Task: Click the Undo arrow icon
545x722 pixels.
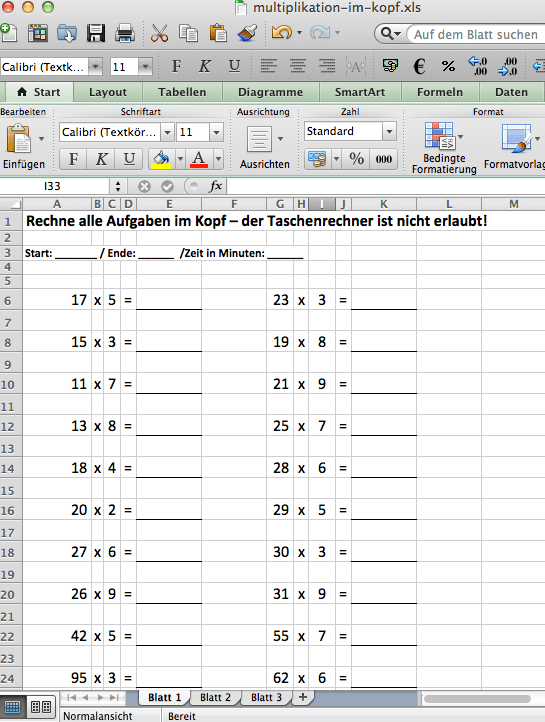Action: click(x=282, y=33)
